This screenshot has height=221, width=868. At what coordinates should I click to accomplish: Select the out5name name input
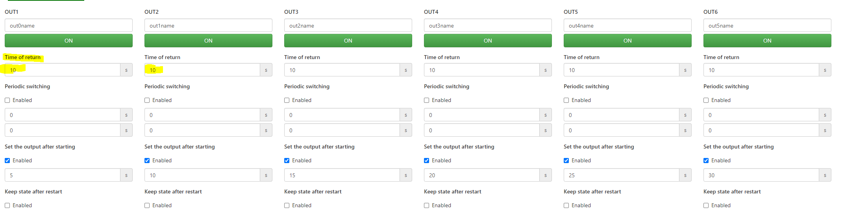pos(767,26)
